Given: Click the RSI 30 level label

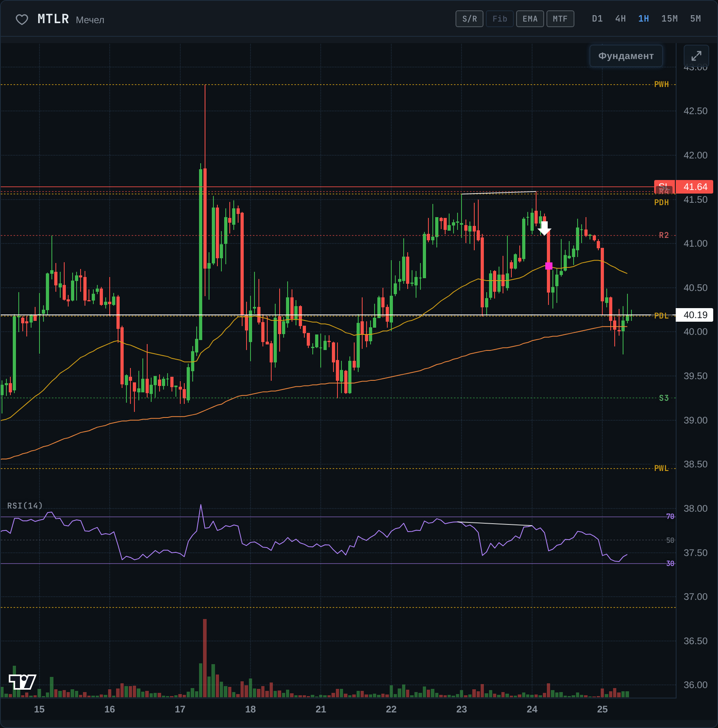Looking at the screenshot, I should pos(670,564).
